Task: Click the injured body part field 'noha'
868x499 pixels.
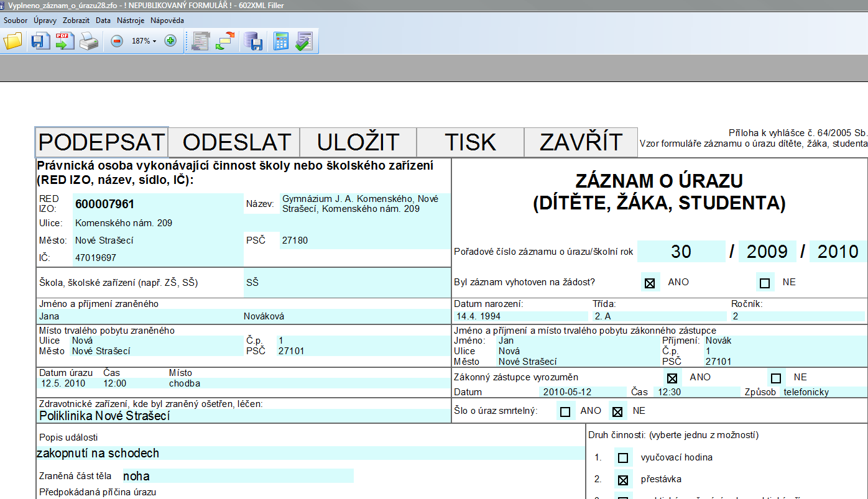Action: 238,476
